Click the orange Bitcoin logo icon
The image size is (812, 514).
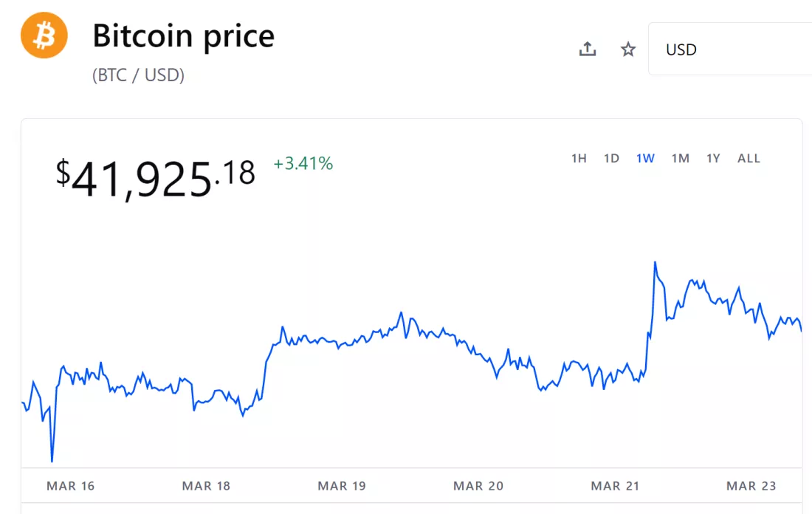44,34
